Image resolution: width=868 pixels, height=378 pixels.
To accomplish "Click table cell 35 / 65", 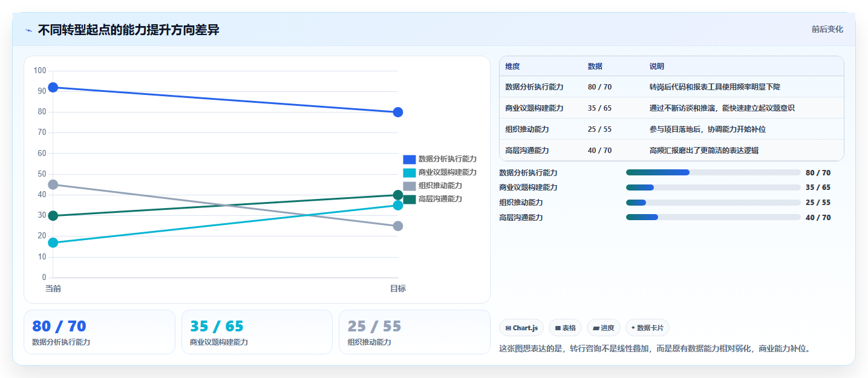I will (x=599, y=108).
